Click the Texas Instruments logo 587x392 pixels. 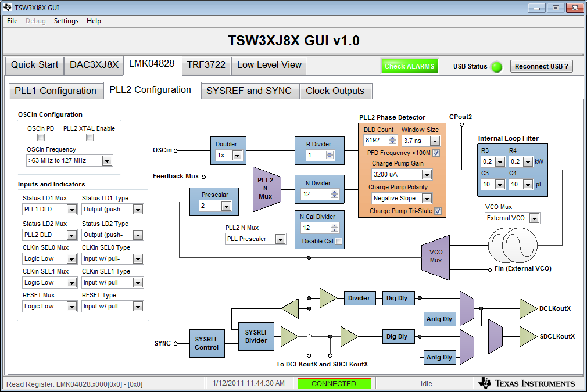click(527, 383)
